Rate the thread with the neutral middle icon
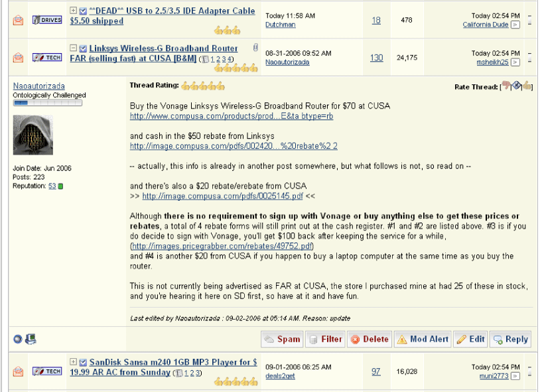 517,86
